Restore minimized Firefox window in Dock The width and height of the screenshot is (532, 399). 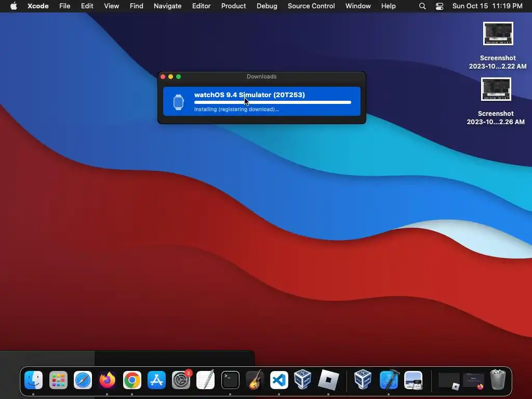474,381
